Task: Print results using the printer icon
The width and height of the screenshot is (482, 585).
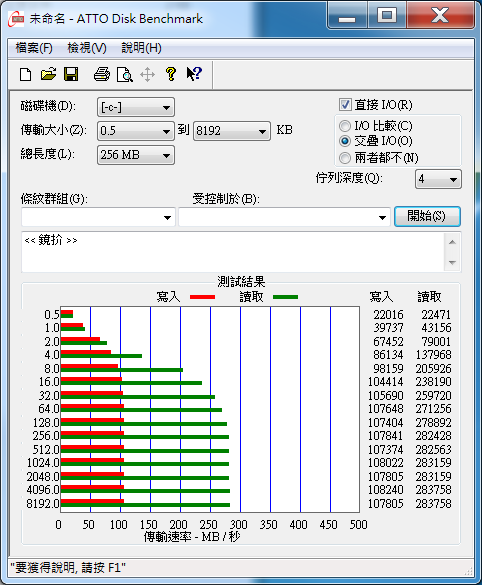Action: pos(101,75)
